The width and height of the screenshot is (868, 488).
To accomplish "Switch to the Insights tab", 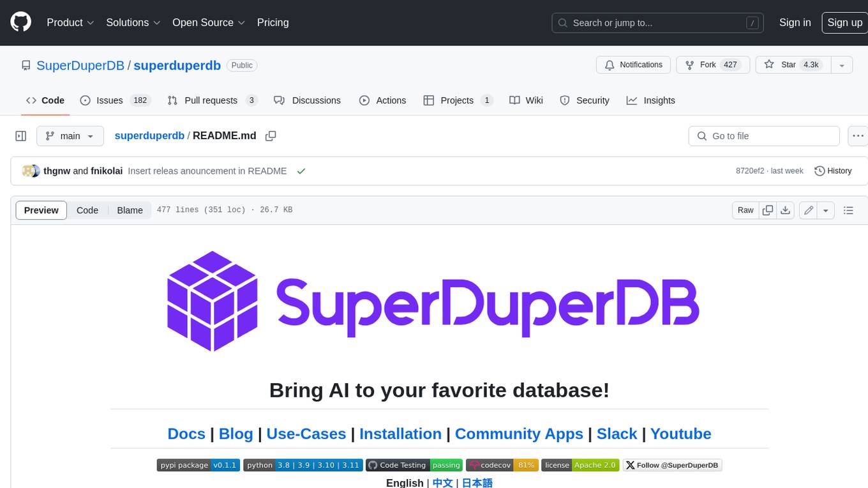I will (651, 100).
